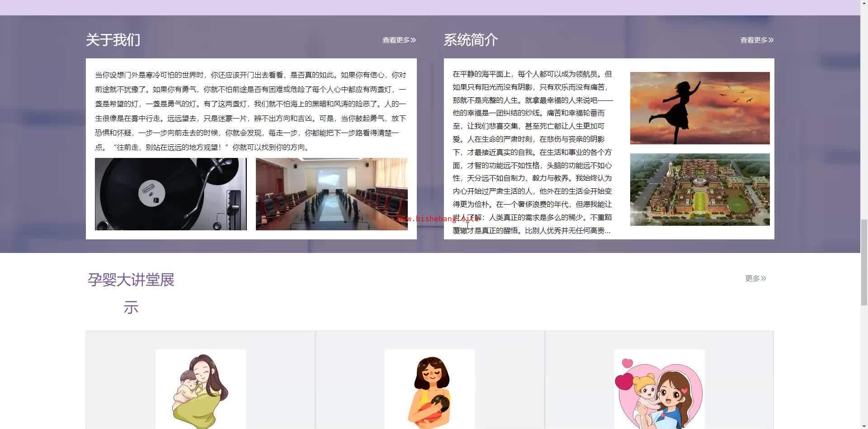Click the 关于我们 paragraph text
This screenshot has width=868, height=429.
tap(250, 111)
